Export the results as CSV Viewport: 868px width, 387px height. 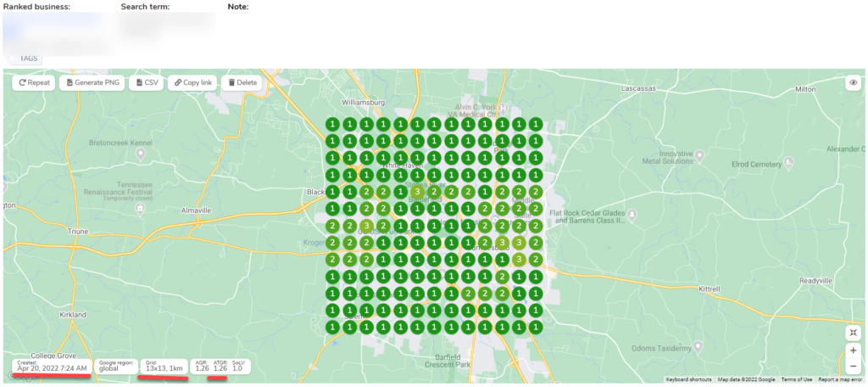pos(146,83)
